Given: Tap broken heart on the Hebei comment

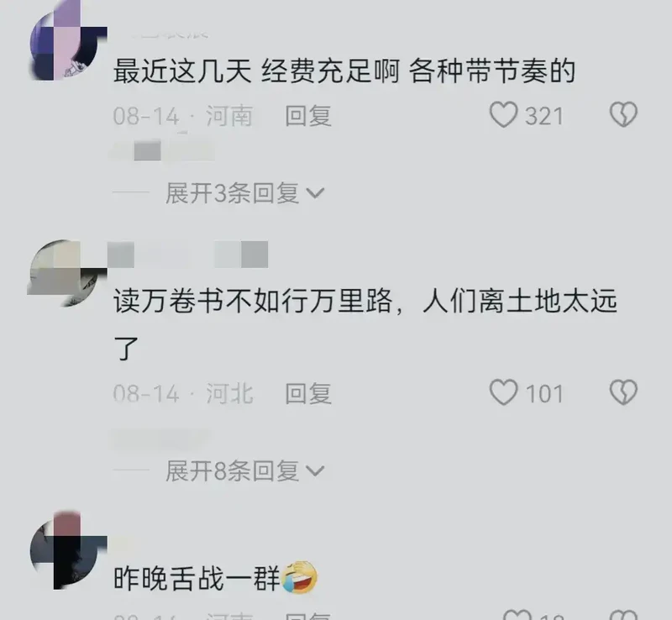Looking at the screenshot, I should click(x=623, y=391).
